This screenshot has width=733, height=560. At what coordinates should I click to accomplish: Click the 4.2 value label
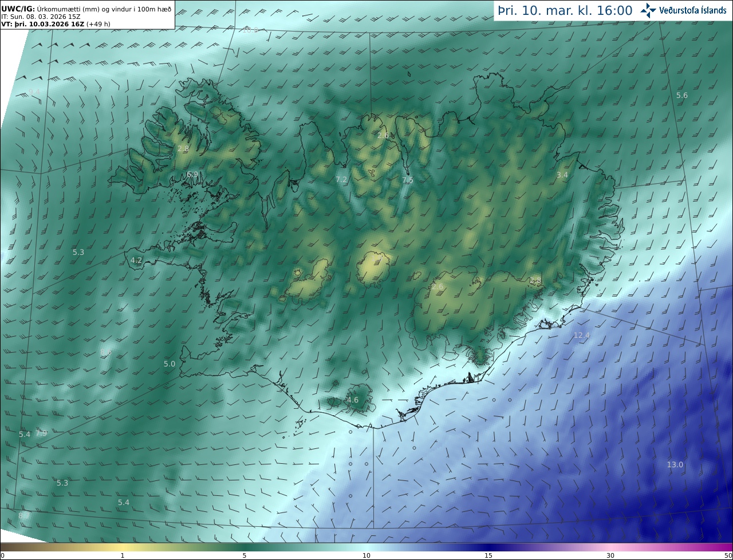pos(136,260)
